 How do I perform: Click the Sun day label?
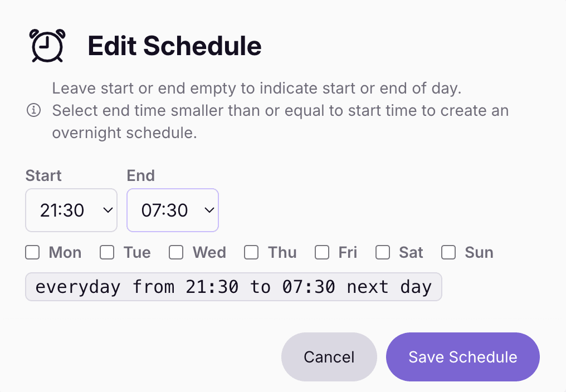pos(479,252)
